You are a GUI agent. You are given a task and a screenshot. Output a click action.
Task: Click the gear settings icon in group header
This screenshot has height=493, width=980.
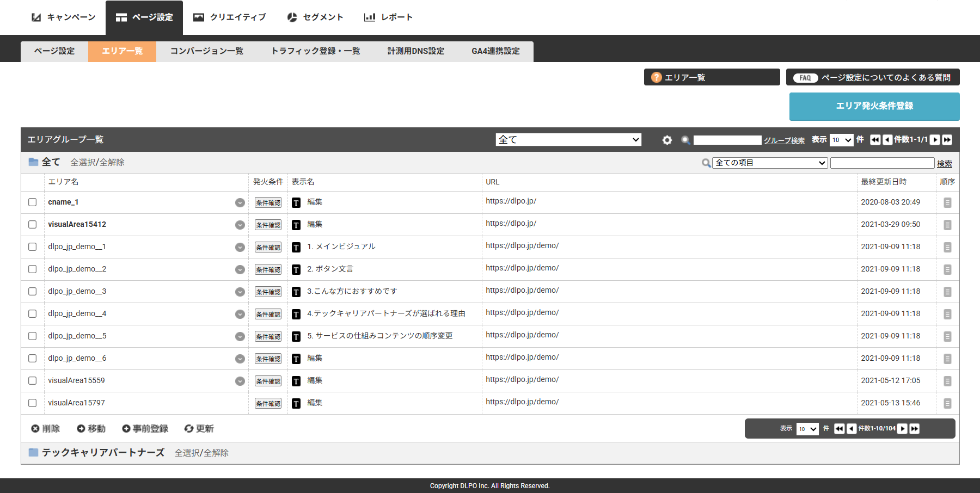[x=667, y=140]
